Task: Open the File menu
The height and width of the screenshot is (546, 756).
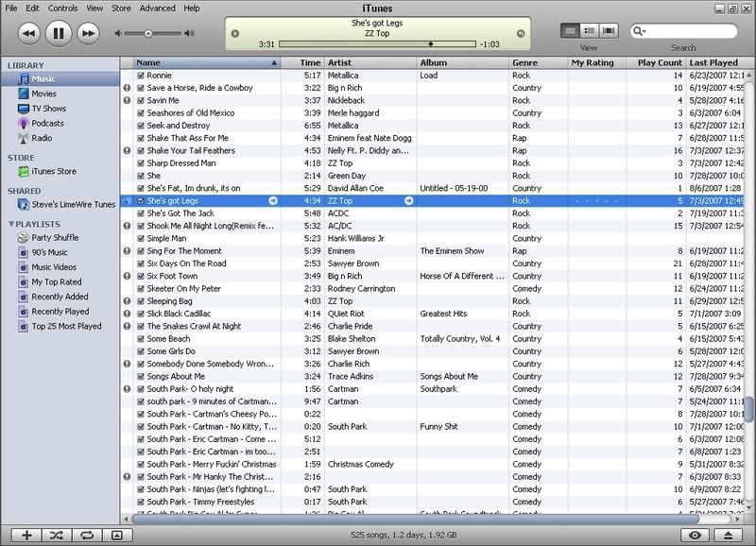Action: pos(11,9)
